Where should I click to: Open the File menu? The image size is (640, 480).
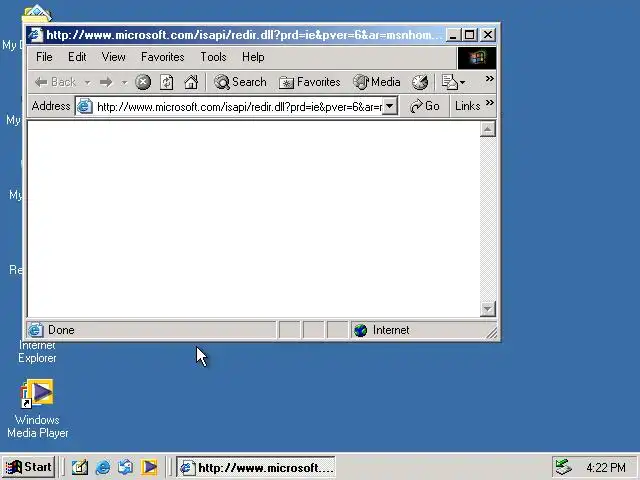[x=44, y=57]
